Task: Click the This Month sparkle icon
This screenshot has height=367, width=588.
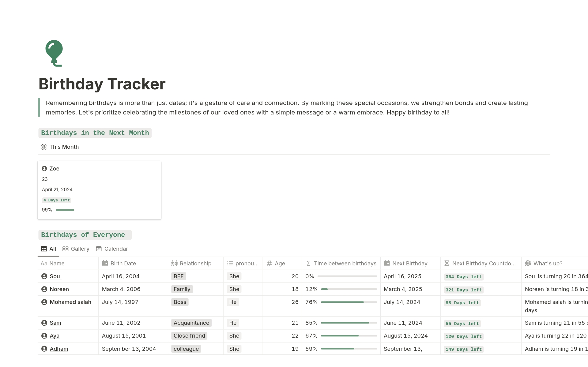Action: 44,147
